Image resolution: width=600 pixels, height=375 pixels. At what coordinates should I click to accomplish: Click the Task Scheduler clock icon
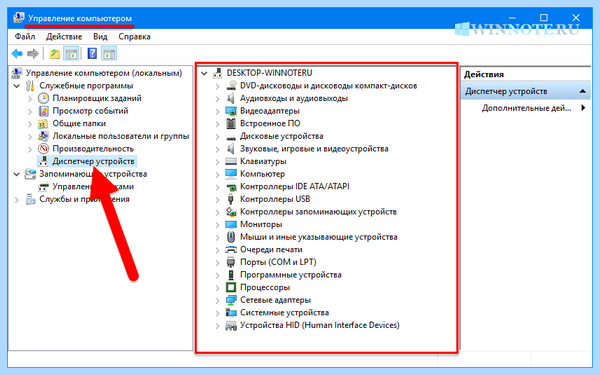click(43, 98)
